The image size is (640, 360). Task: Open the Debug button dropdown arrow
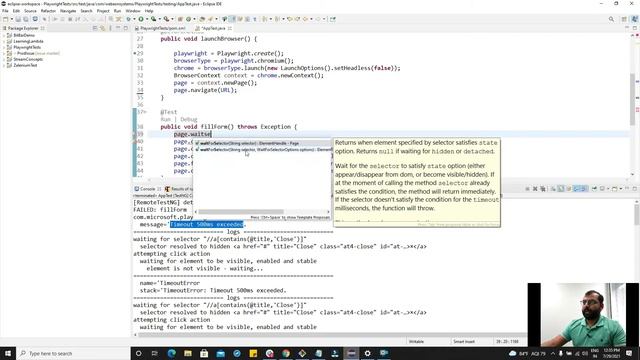click(x=134, y=19)
